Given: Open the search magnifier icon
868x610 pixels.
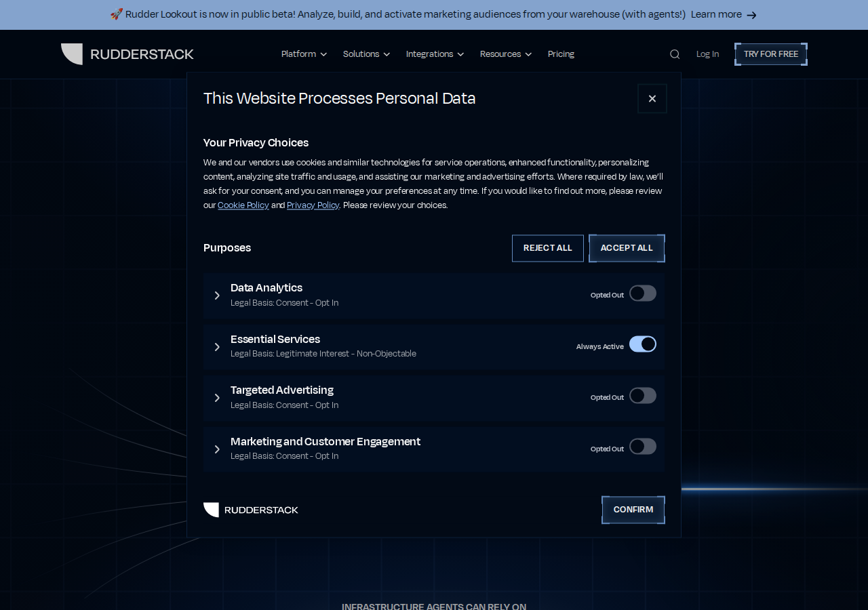Looking at the screenshot, I should [675, 54].
